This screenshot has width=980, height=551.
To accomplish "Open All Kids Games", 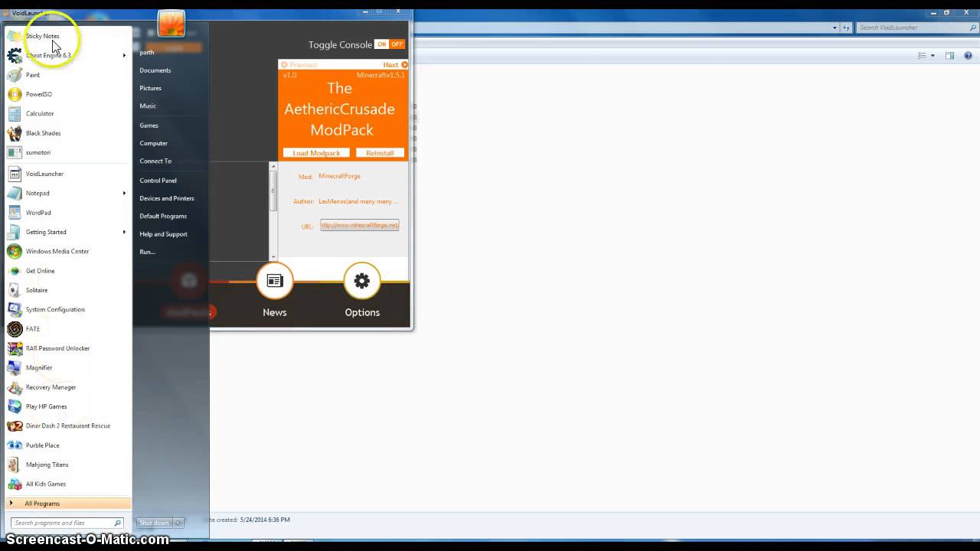I will (x=67, y=484).
